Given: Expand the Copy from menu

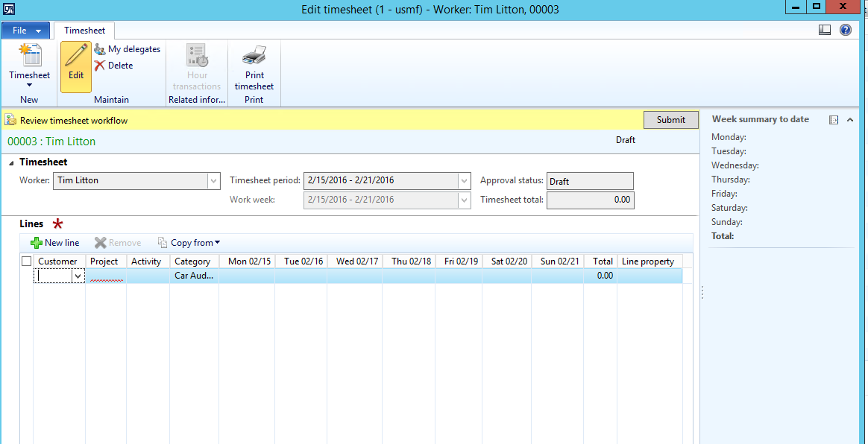Looking at the screenshot, I should (189, 243).
